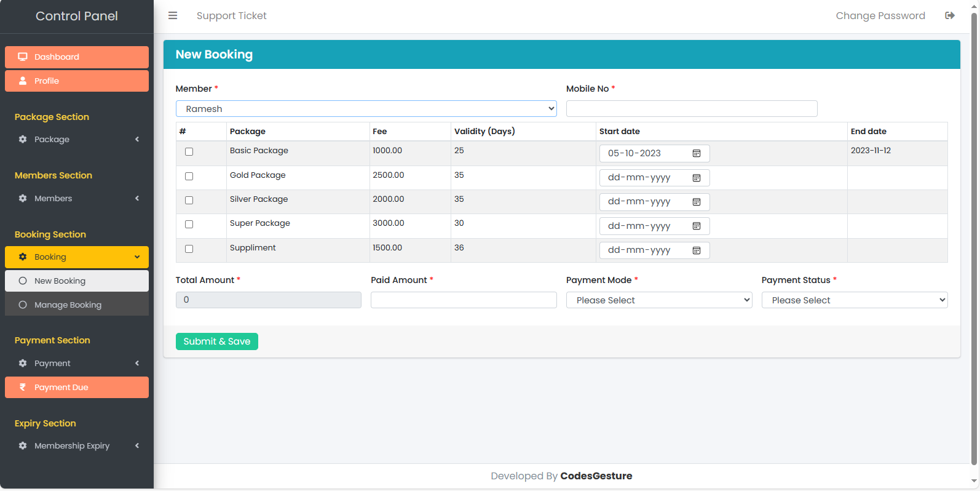The image size is (980, 491).
Task: Click the Members gear icon
Action: click(23, 198)
